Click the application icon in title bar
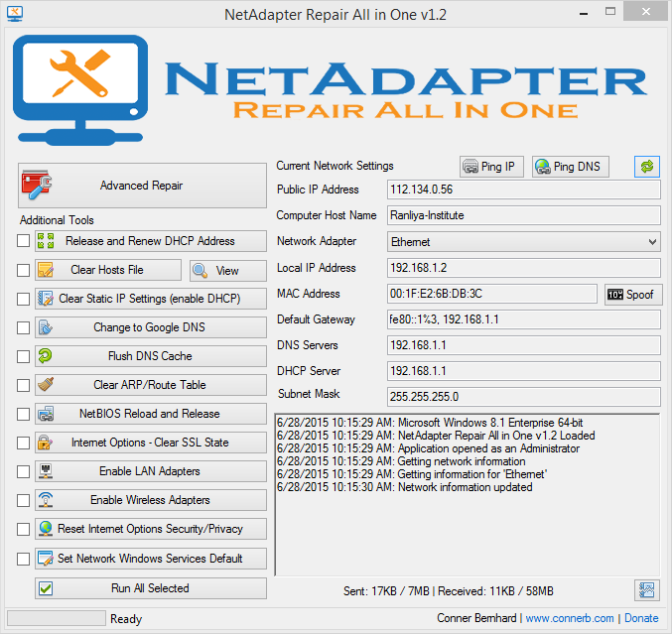672x634 pixels. coord(15,14)
